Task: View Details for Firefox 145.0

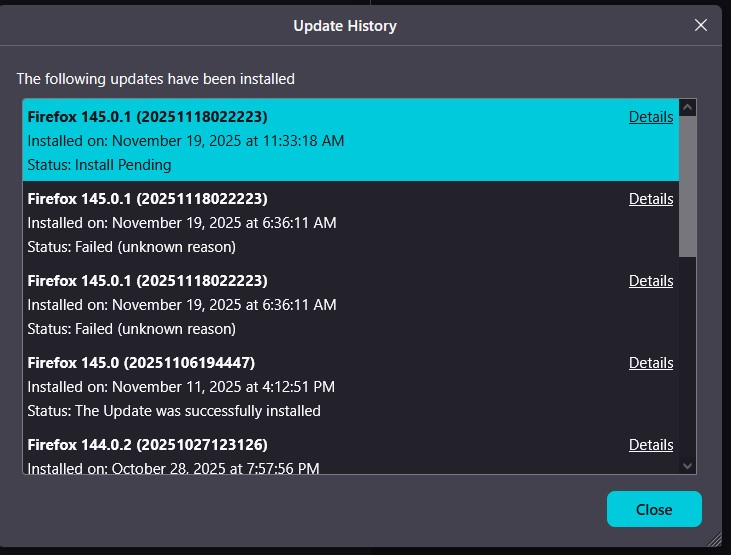Action: click(651, 363)
